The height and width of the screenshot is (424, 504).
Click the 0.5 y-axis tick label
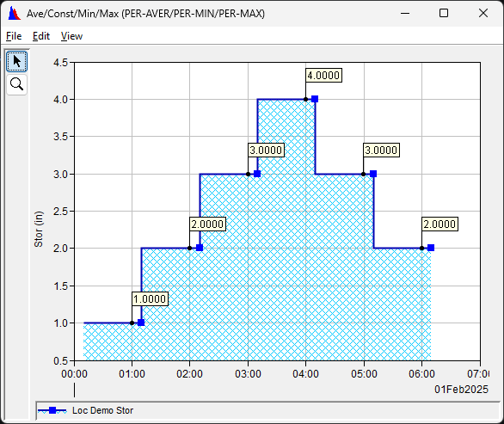click(x=61, y=361)
